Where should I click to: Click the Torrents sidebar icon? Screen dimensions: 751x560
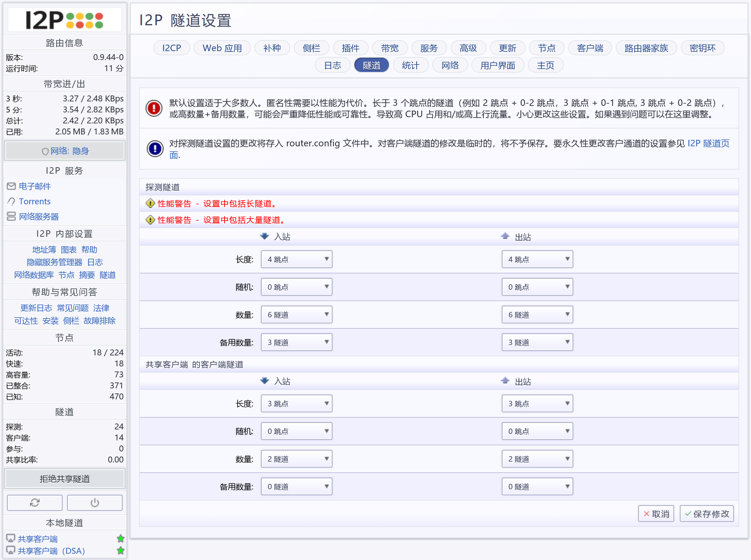click(11, 201)
